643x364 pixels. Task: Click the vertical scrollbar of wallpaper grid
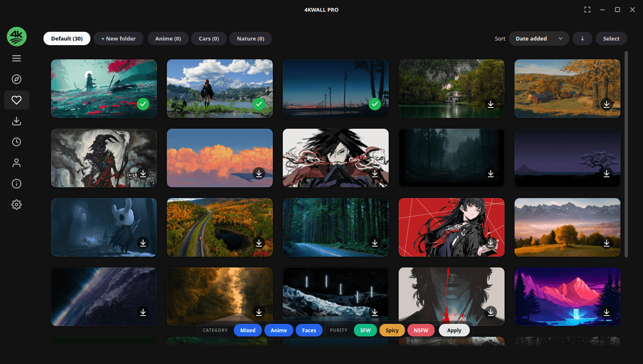coord(626,154)
